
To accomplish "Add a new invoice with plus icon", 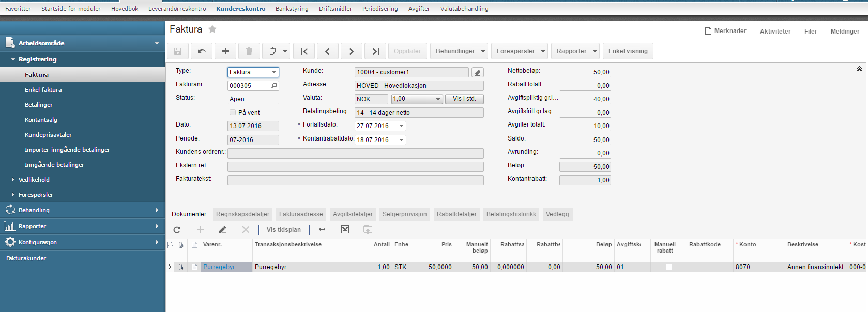I will pos(225,51).
